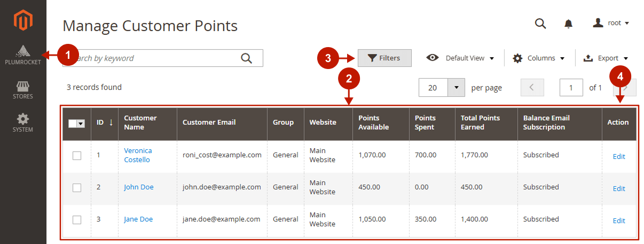Open the Columns dropdown

(x=539, y=58)
